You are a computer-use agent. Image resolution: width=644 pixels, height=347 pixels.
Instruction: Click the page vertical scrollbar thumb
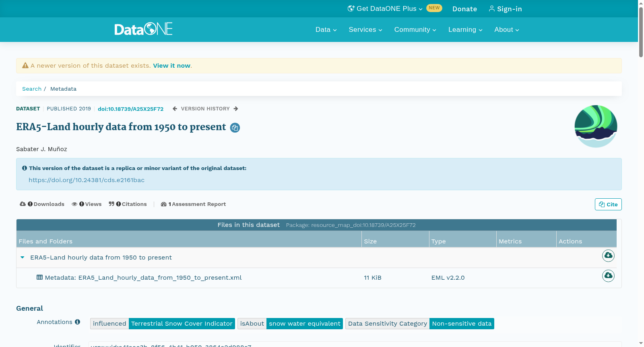tap(641, 31)
